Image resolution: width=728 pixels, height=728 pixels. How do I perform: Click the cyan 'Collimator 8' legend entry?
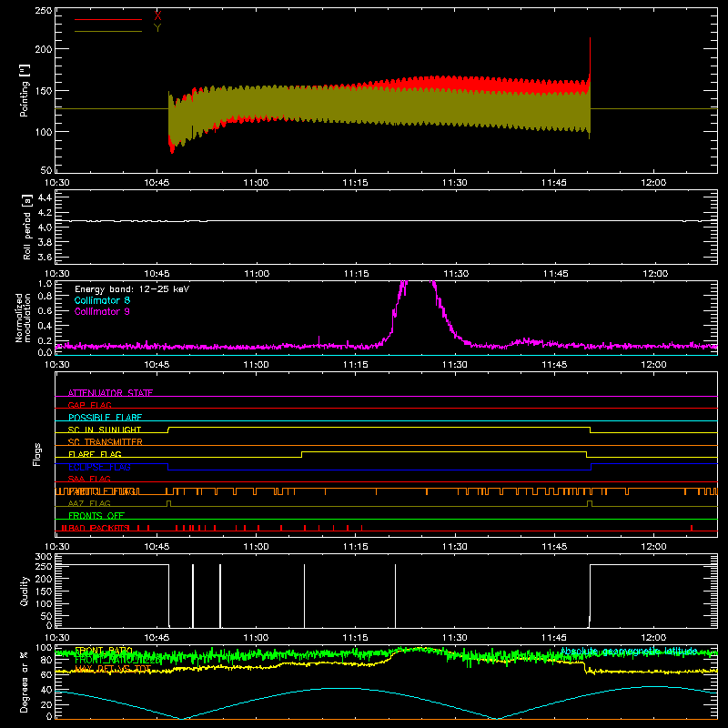pos(102,300)
